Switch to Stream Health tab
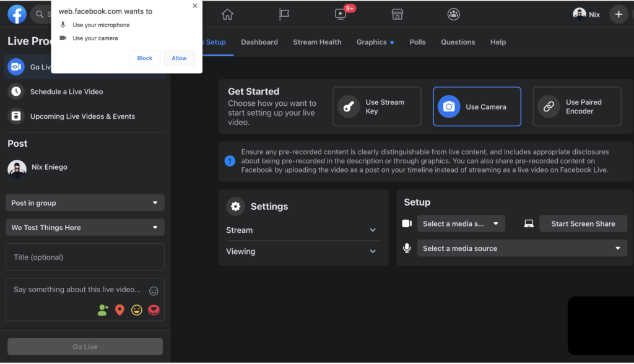Screen dimensions: 634x364 (x=317, y=42)
